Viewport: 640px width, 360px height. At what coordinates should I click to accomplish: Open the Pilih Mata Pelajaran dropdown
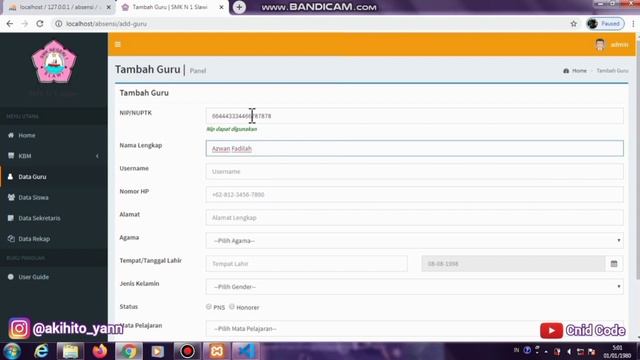(414, 329)
